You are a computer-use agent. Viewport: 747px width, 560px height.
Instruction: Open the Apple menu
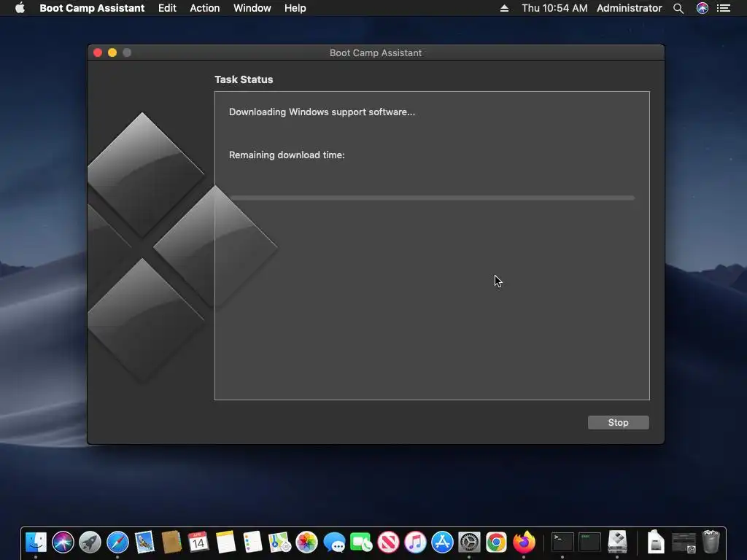tap(20, 8)
